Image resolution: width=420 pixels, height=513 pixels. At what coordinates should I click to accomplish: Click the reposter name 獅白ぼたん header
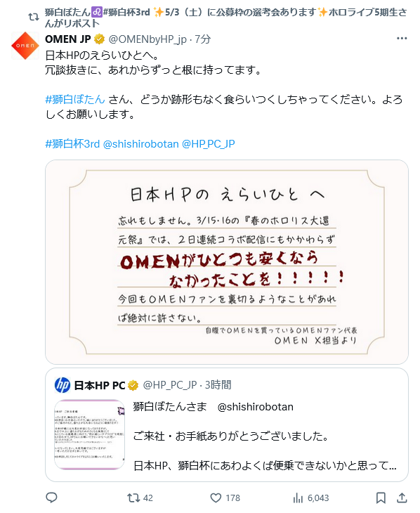67,13
